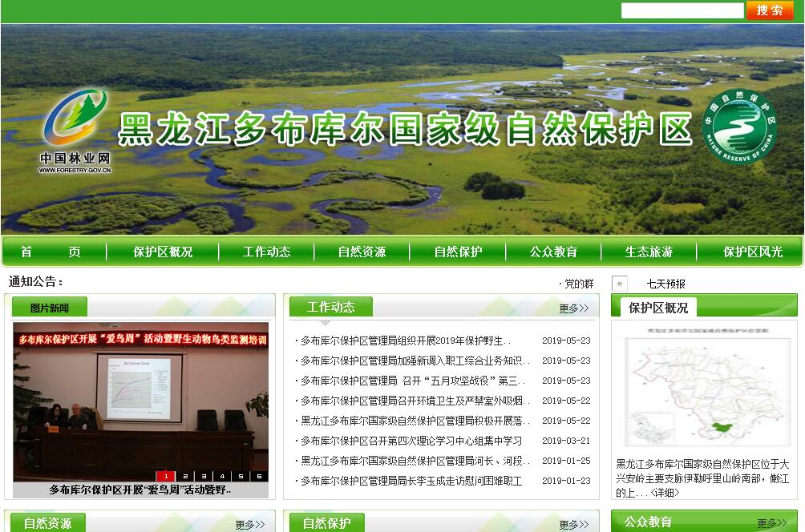Click the orange 搜索 search button
This screenshot has height=532, width=805.
[769, 10]
